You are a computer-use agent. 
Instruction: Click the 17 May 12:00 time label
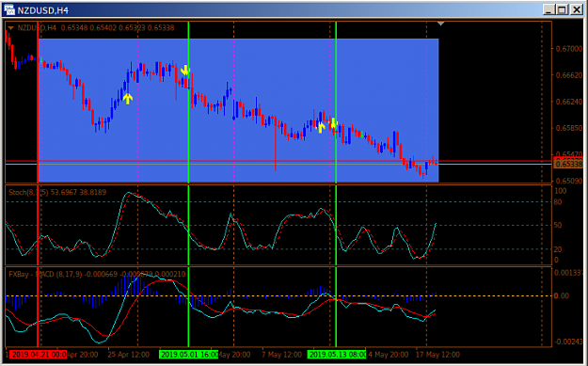tap(438, 355)
